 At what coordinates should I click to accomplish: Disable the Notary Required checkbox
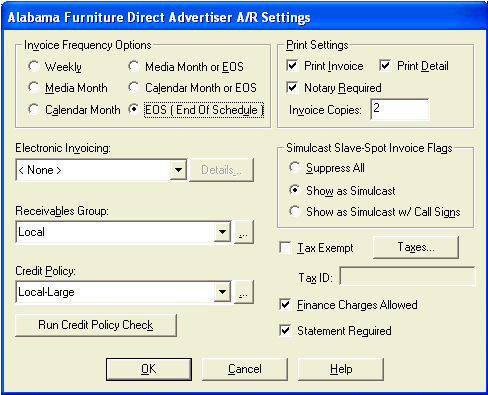[x=292, y=88]
